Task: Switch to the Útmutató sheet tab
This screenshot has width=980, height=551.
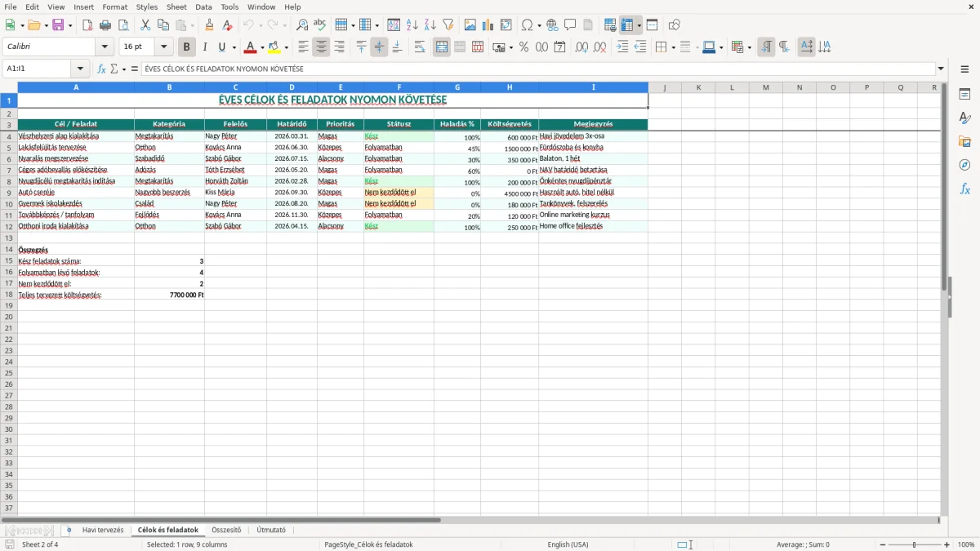Action: (271, 530)
